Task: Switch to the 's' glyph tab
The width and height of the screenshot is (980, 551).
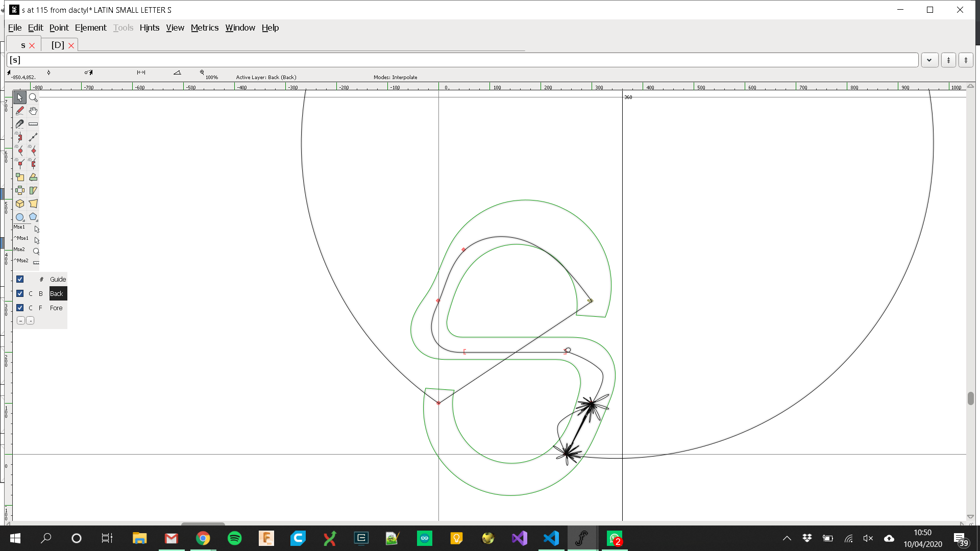Action: [23, 45]
